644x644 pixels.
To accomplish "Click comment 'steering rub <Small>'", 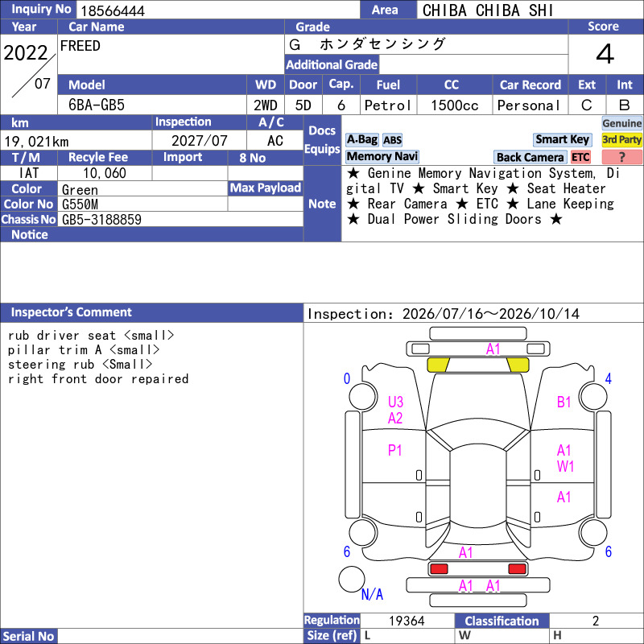I will click(x=80, y=365).
